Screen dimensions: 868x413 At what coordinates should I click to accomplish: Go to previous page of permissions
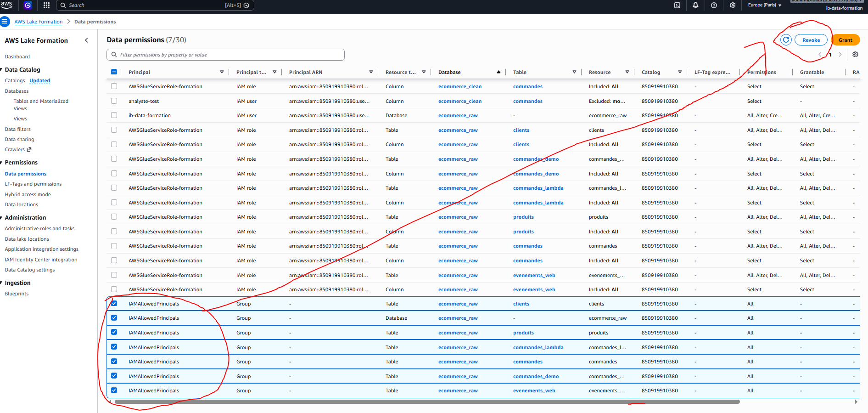coord(820,54)
